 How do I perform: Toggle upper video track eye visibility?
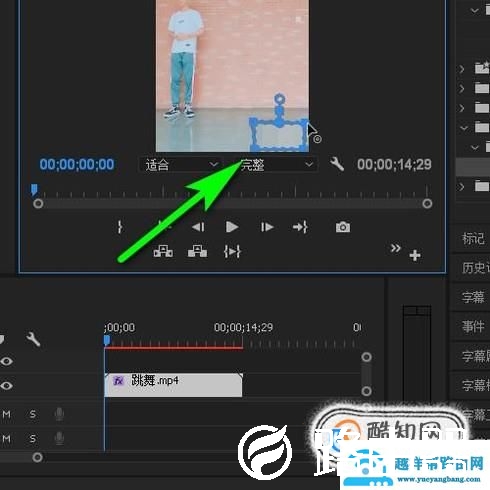pyautogui.click(x=6, y=361)
